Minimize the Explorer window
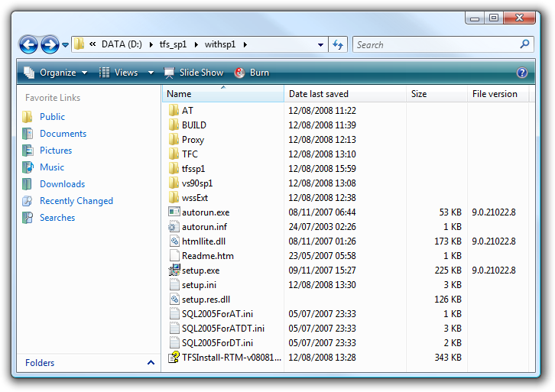Screen dimensions: 555x392 pyautogui.click(x=475, y=18)
